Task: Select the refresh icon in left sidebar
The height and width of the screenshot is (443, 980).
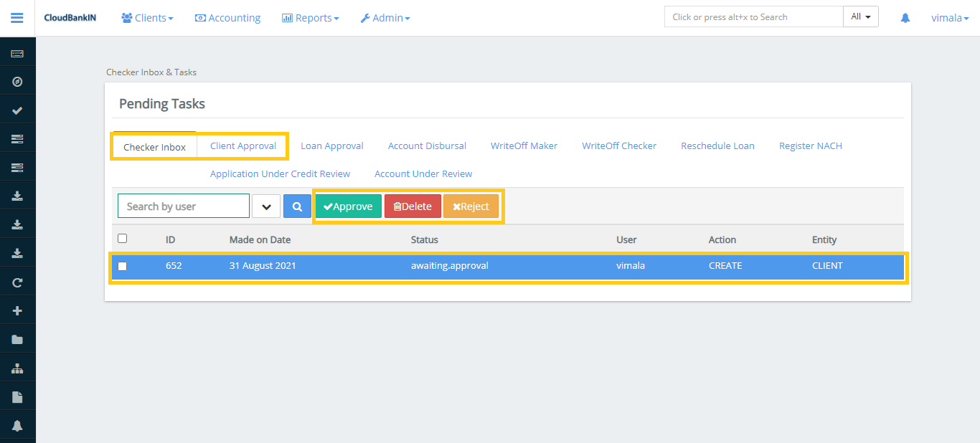Action: tap(17, 282)
